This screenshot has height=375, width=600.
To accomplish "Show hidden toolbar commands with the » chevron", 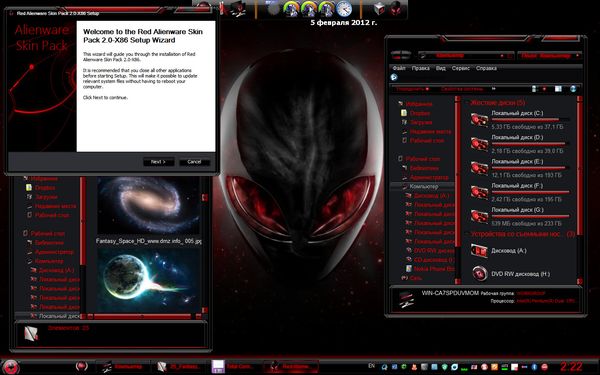I will pyautogui.click(x=494, y=89).
